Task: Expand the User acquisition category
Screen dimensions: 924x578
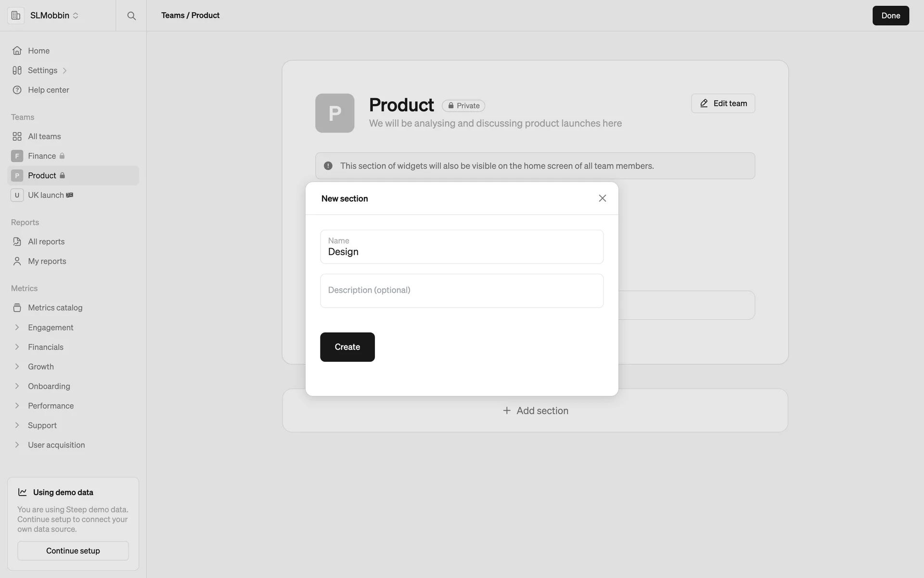Action: click(x=17, y=445)
